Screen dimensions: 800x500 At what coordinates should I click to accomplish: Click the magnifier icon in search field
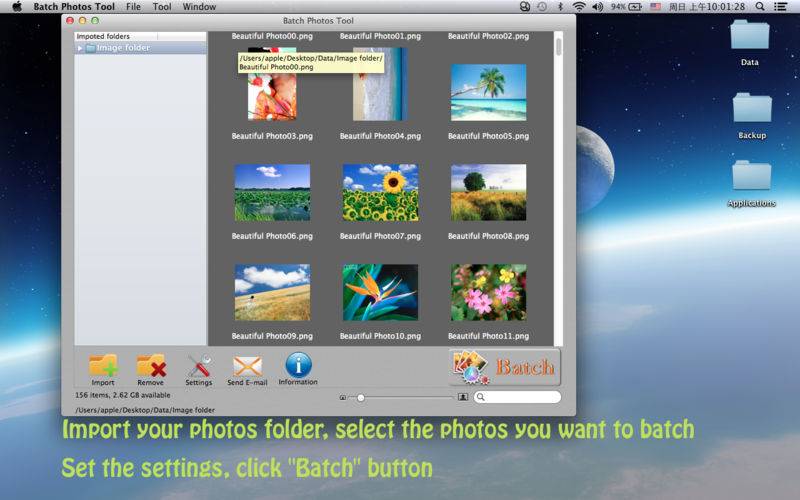(x=481, y=397)
